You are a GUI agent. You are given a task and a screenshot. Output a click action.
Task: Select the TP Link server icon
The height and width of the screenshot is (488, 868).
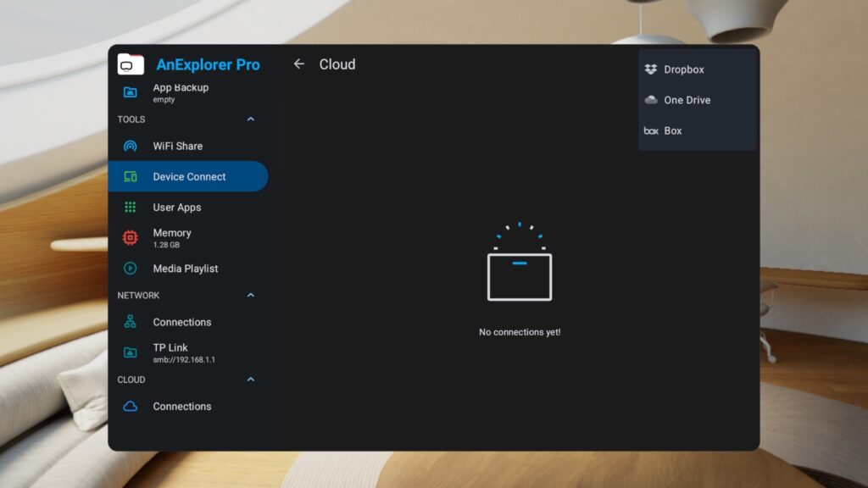click(130, 352)
